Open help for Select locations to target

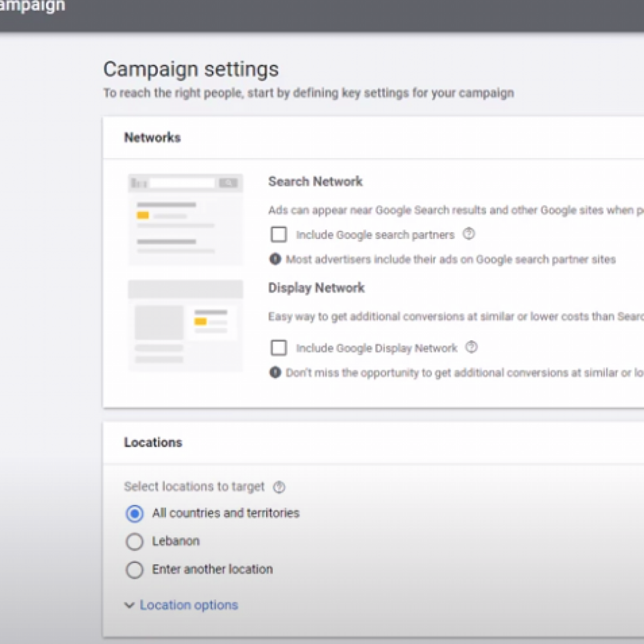tap(279, 487)
